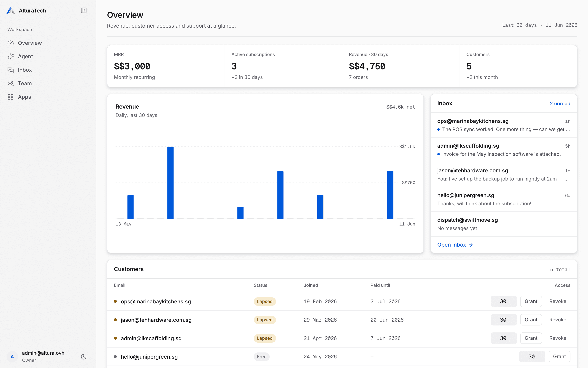Screen dimensions: 588x368
Task: Open the Apps menu item
Action: (48, 97)
